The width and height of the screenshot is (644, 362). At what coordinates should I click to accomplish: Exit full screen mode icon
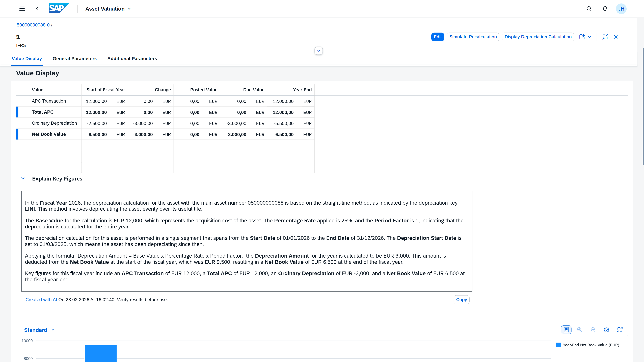pos(605,37)
